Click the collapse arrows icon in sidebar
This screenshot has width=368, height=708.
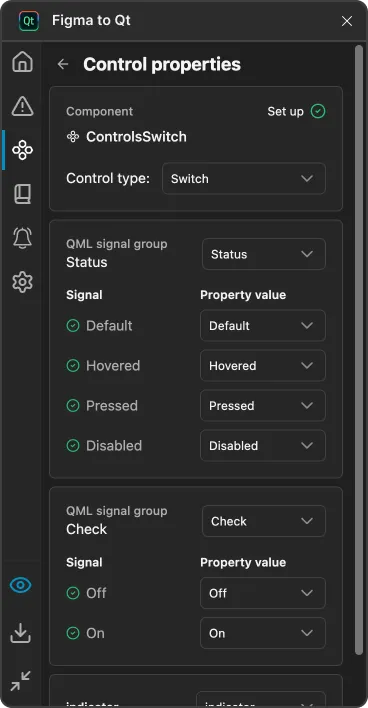coord(21,680)
